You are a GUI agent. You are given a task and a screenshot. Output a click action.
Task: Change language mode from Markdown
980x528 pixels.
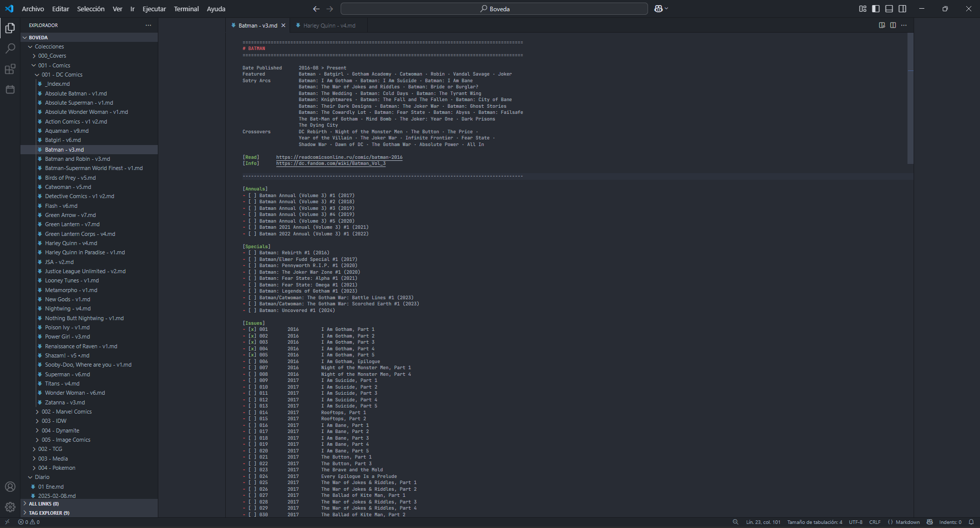click(907, 522)
